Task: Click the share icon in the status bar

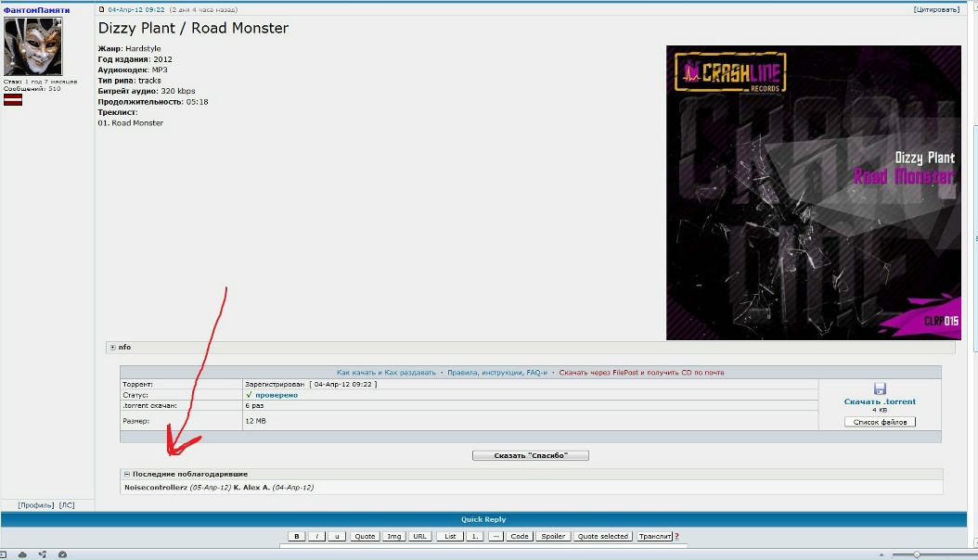Action: pyautogui.click(x=43, y=554)
